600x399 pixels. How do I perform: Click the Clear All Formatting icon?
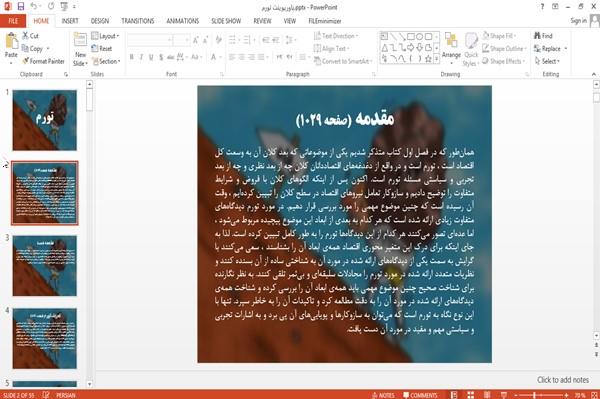click(x=218, y=40)
